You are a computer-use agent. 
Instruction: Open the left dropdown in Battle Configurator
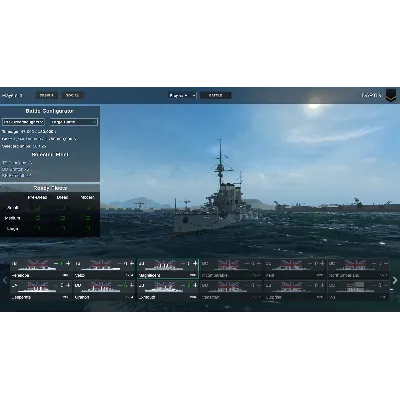tap(23, 122)
